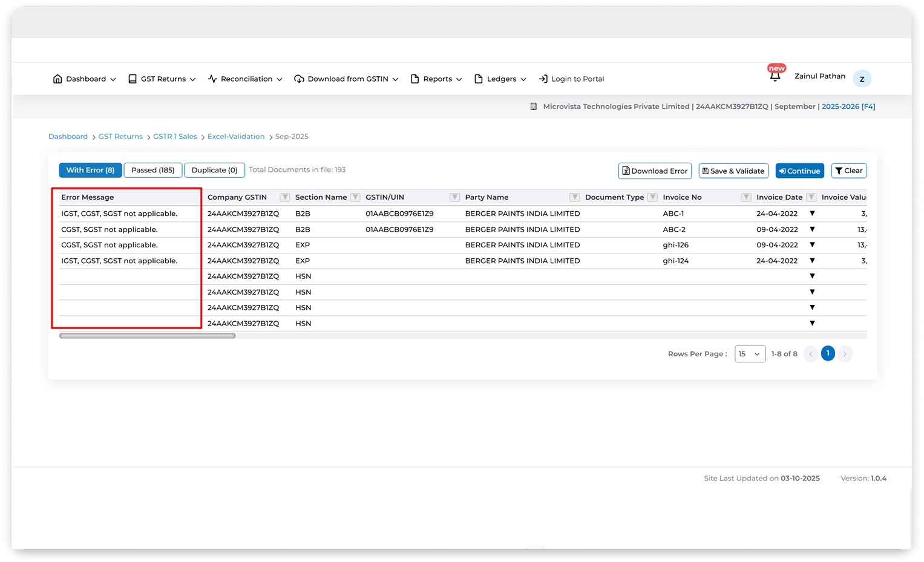Click the user avatar Z icon
The image size is (924, 562).
(862, 79)
